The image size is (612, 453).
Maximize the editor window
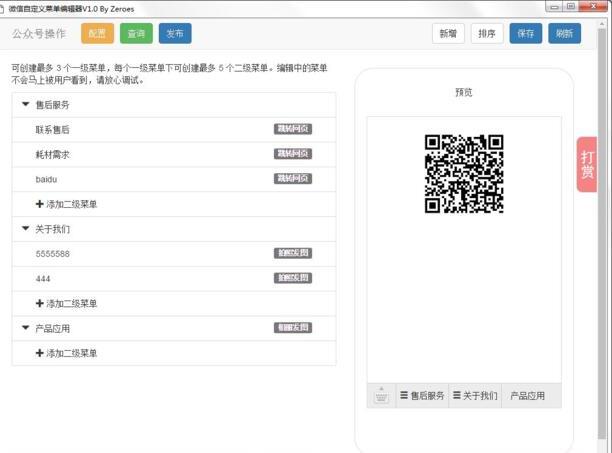(x=571, y=6)
